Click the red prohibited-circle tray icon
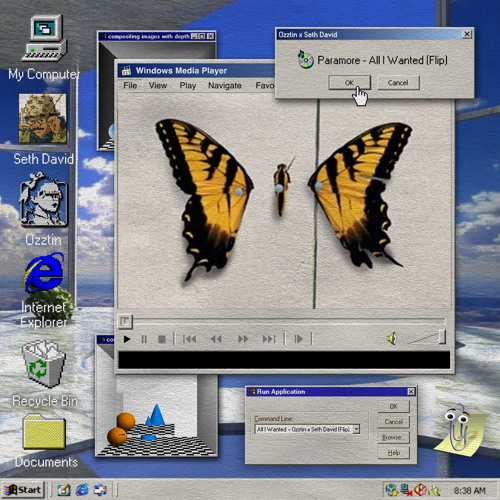 420,490
